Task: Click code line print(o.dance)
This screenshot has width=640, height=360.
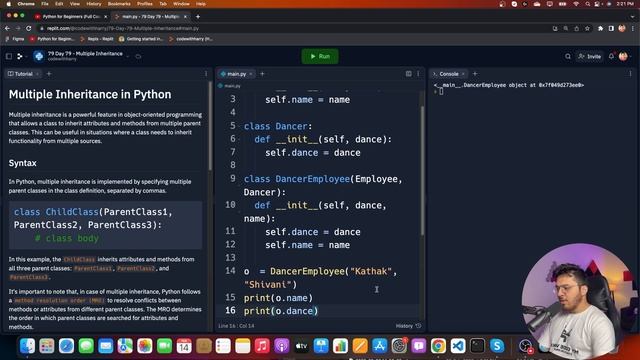Action: pyautogui.click(x=281, y=311)
